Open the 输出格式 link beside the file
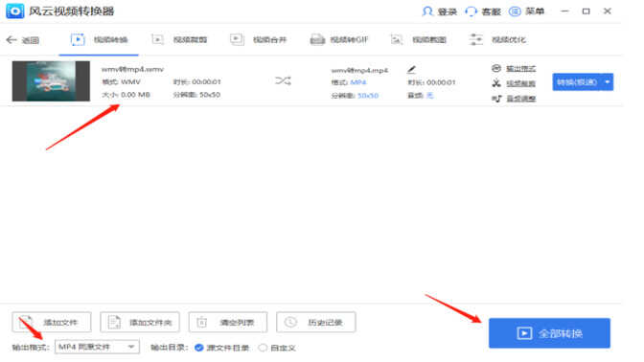 click(x=520, y=69)
